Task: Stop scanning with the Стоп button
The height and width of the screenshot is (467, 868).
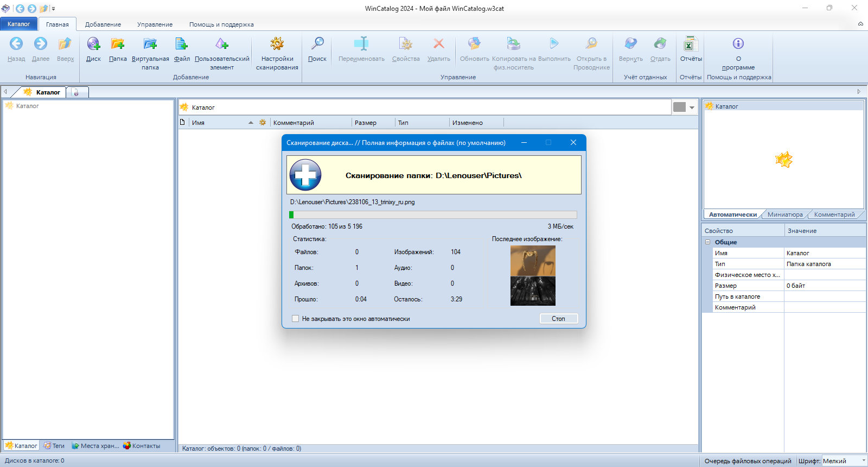Action: click(x=559, y=319)
